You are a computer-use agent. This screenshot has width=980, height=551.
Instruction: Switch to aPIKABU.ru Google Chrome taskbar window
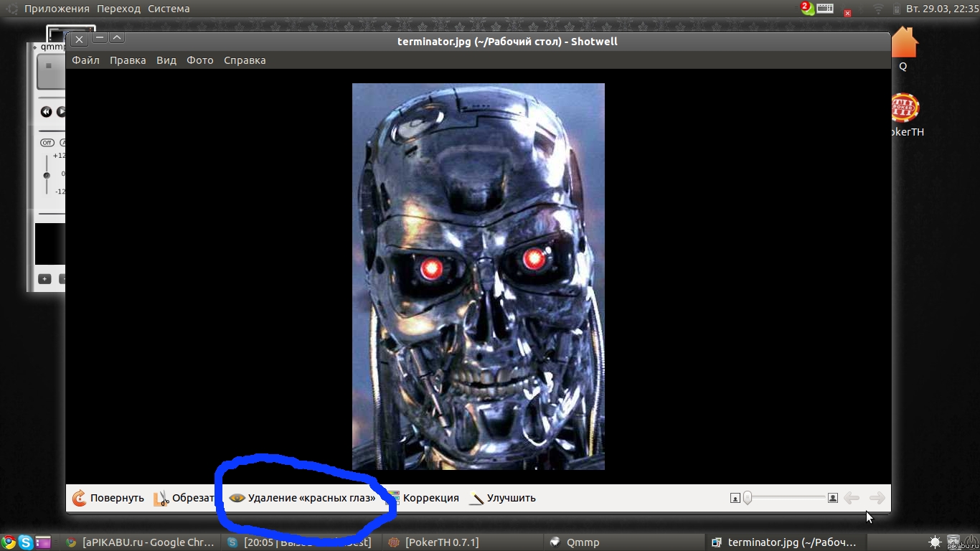139,542
